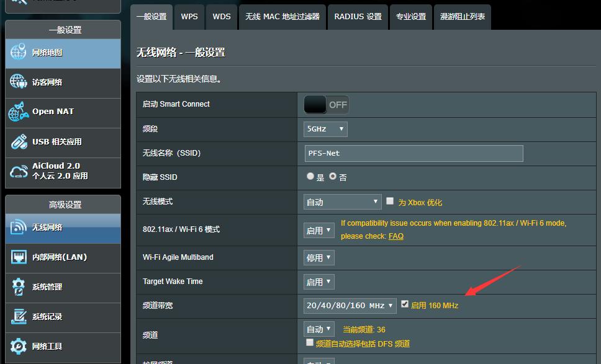Switch to the 一般设置 tab

click(x=151, y=17)
